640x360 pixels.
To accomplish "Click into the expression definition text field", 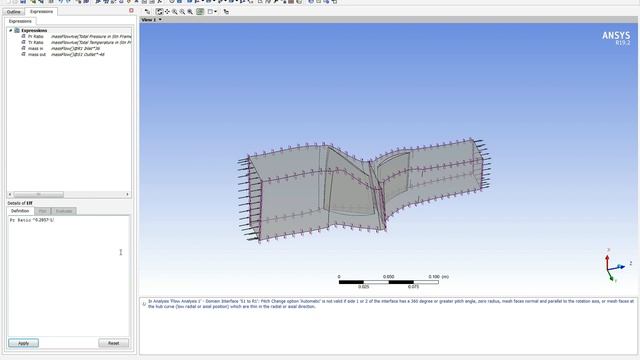I will [69, 276].
